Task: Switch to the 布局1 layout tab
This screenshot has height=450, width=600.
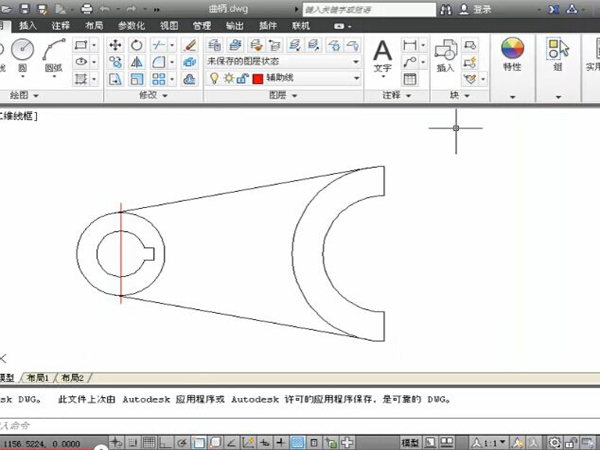Action: (x=38, y=378)
